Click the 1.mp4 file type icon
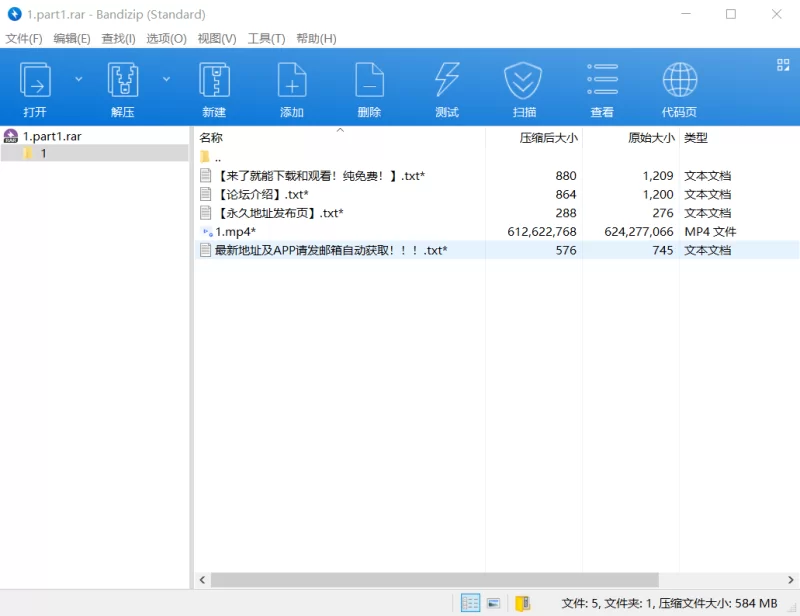This screenshot has width=800, height=616. pos(207,232)
